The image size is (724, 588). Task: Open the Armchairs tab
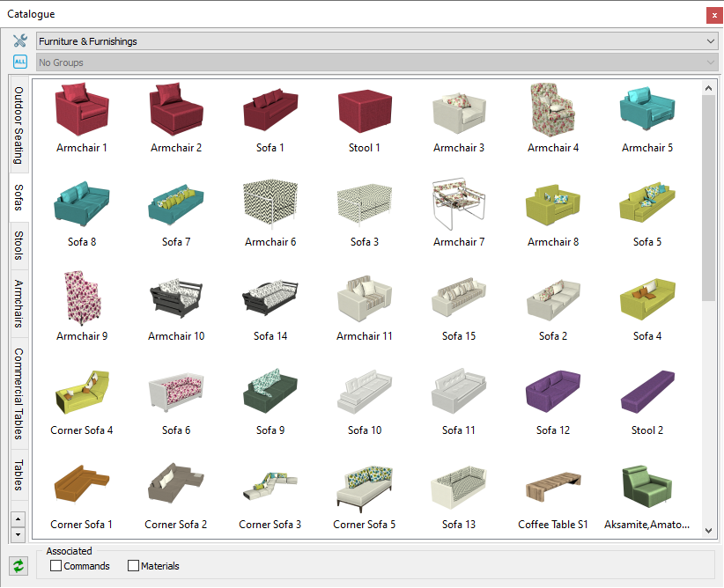pyautogui.click(x=18, y=304)
